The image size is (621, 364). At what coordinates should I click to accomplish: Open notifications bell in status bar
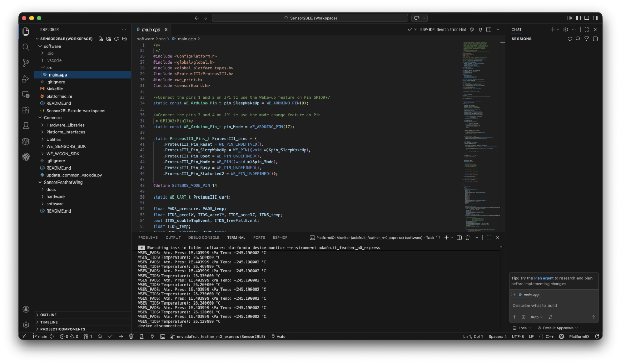click(x=596, y=336)
